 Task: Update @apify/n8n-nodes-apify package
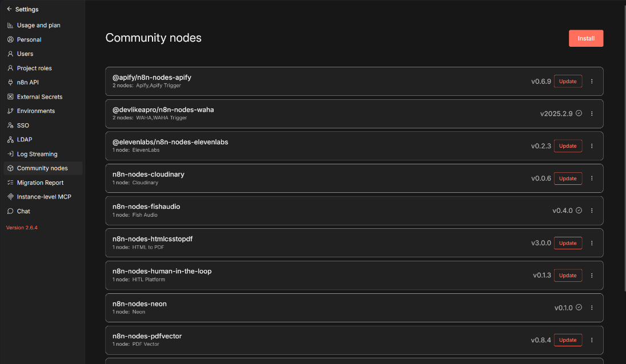pyautogui.click(x=568, y=82)
